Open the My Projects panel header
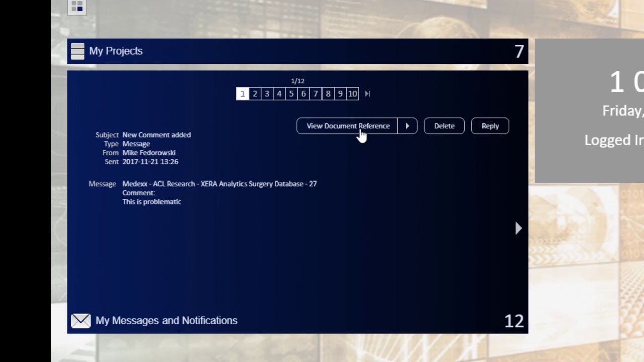Screen dimensions: 644x362 [298, 51]
